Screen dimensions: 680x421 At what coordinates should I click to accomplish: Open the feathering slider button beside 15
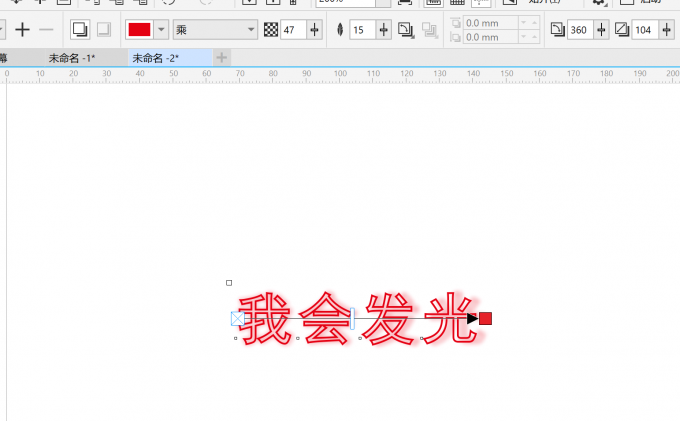click(383, 30)
